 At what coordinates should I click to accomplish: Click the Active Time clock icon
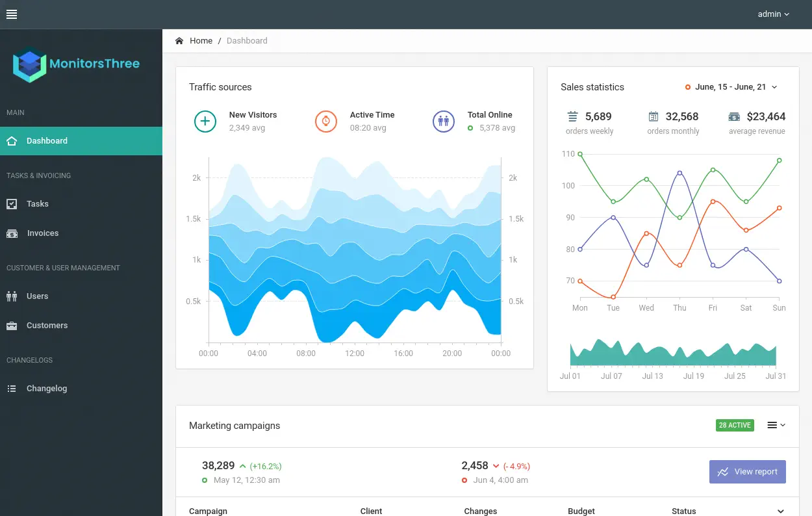(x=326, y=122)
